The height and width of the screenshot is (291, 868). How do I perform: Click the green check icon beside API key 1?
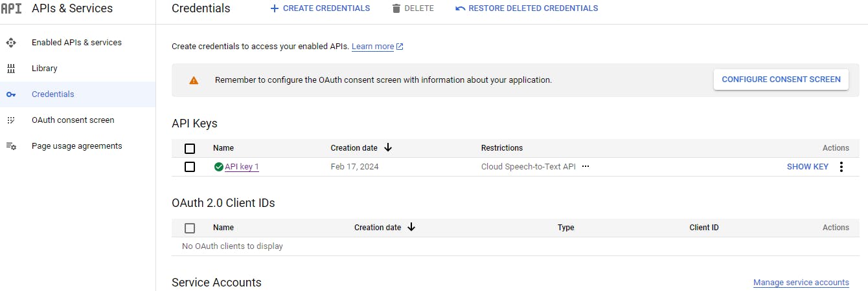[219, 167]
